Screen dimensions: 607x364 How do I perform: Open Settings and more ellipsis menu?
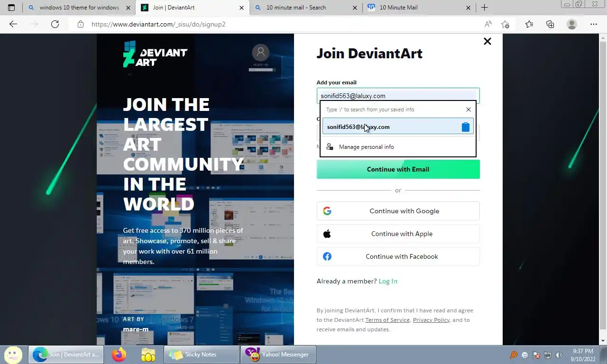[594, 24]
